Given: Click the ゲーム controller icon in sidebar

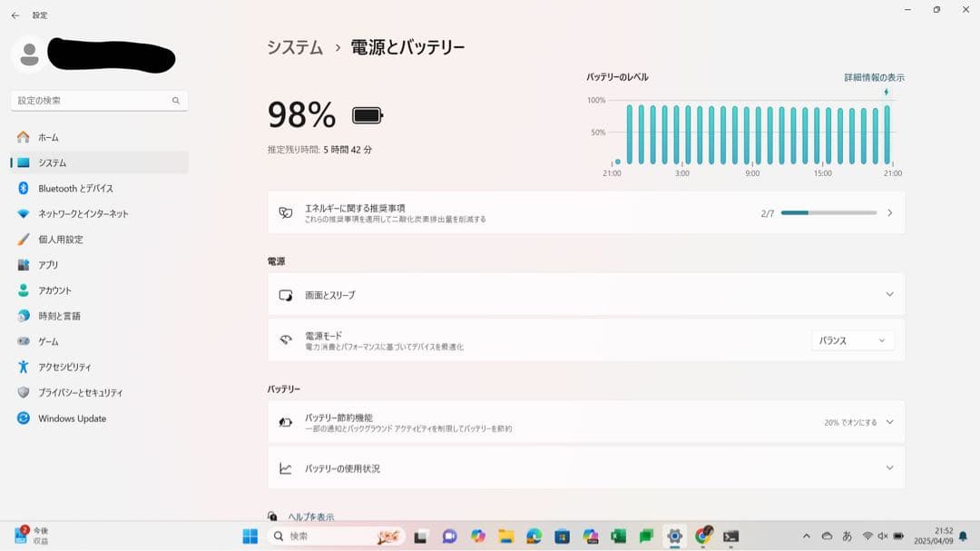Looking at the screenshot, I should (x=24, y=341).
